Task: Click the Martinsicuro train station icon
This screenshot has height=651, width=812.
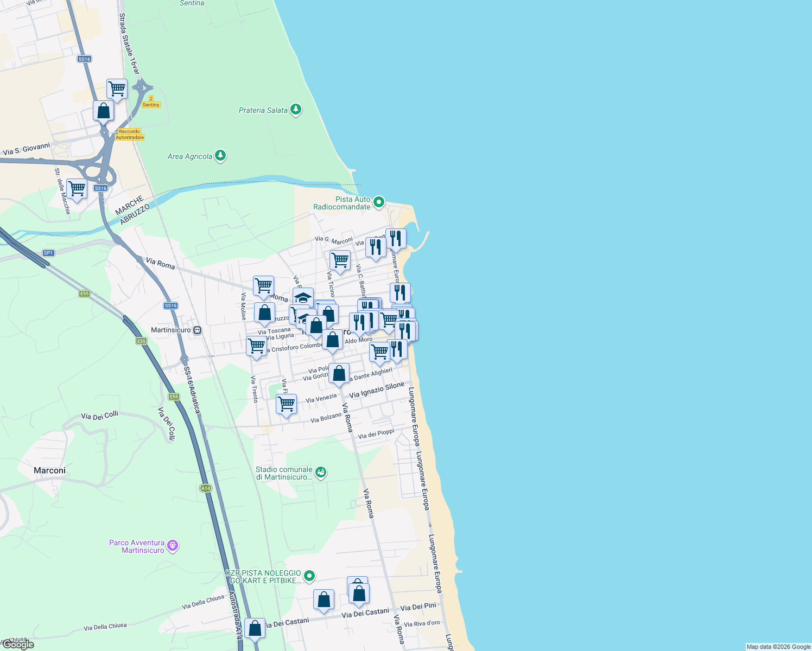Action: click(x=196, y=330)
